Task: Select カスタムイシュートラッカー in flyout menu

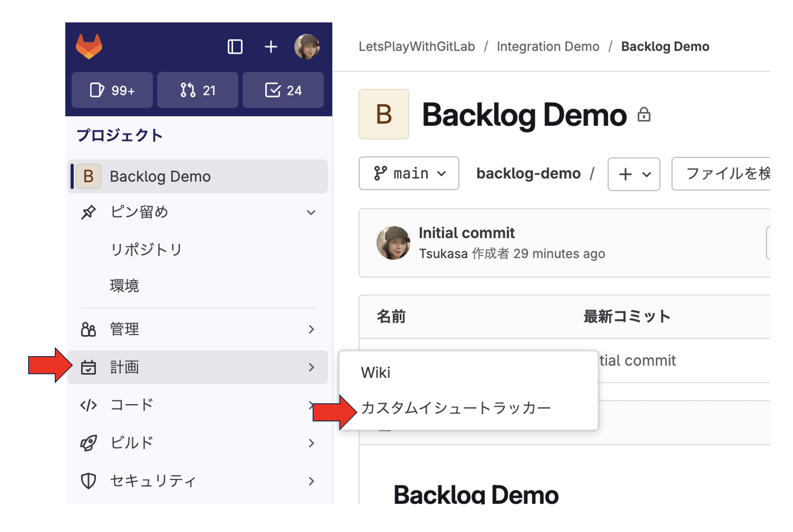Action: click(x=456, y=408)
